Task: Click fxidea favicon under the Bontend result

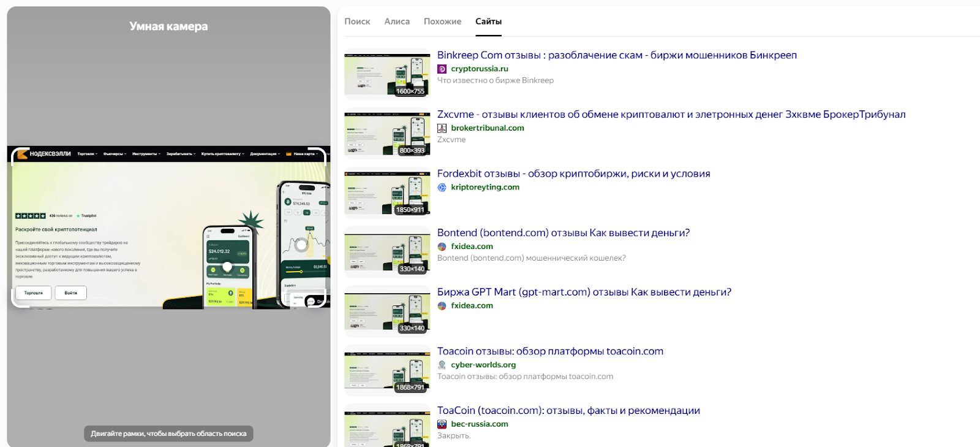Action: [442, 246]
